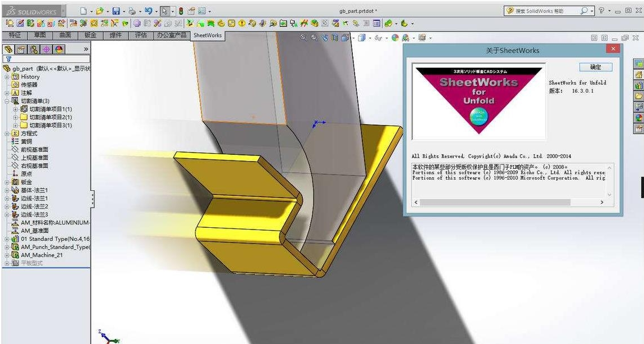The image size is (644, 344).
Task: Click the Home icon in the right task pane
Action: (638, 75)
